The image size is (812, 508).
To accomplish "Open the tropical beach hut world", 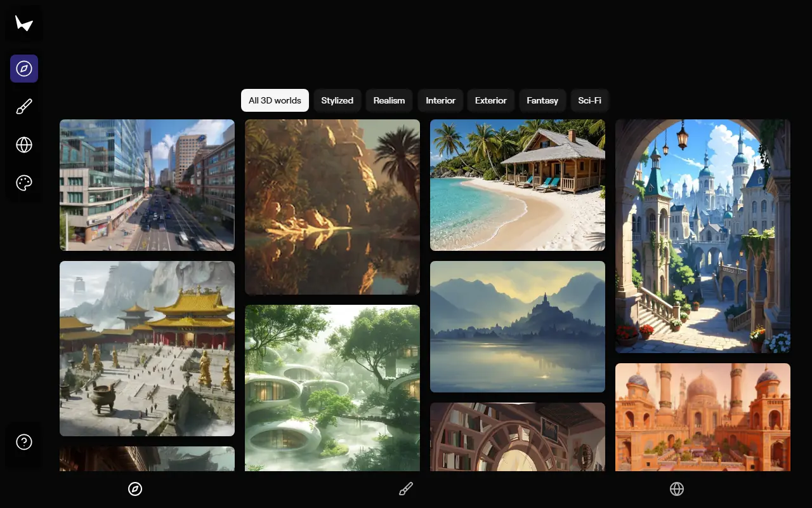I will (517, 185).
